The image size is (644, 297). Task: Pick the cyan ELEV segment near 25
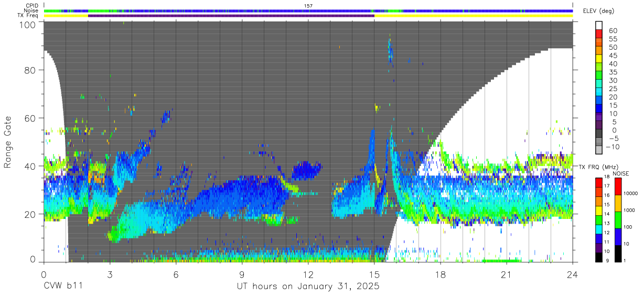pos(599,92)
